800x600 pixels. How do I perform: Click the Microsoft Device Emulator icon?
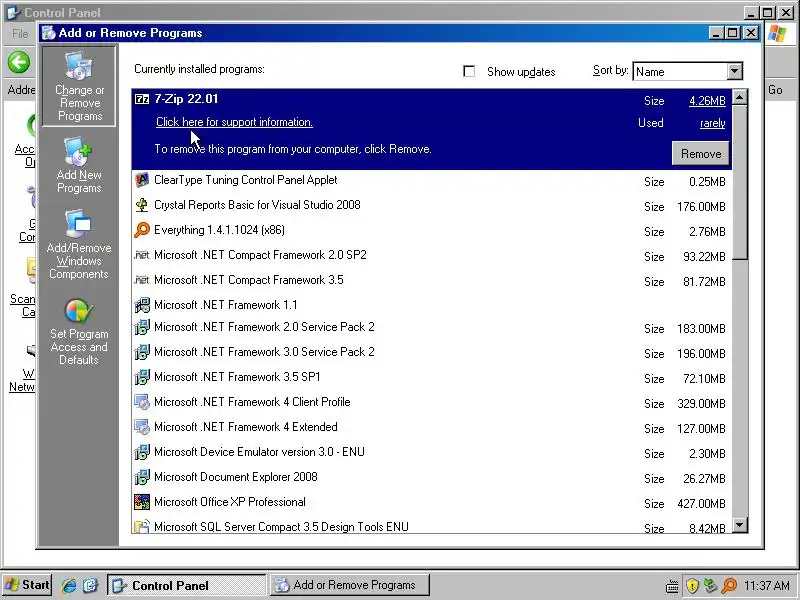[x=142, y=452]
